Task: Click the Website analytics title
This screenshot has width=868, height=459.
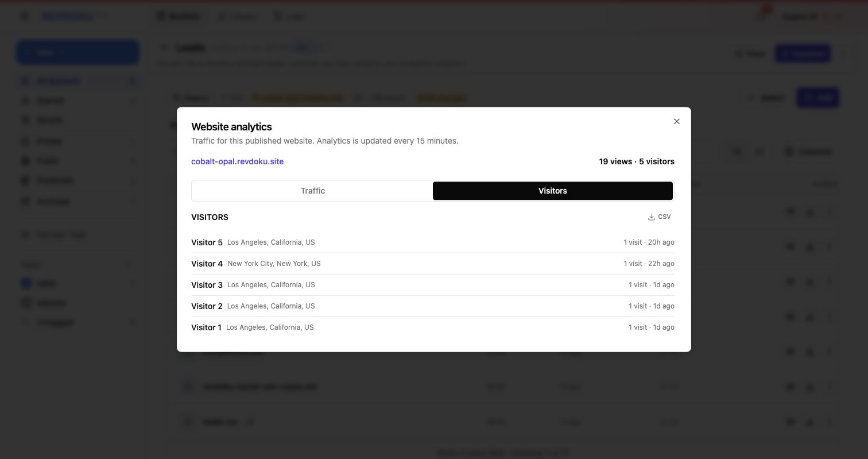Action: [231, 127]
